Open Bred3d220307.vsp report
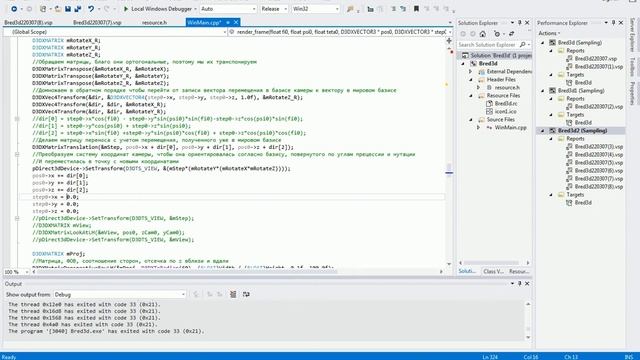 [x=596, y=59]
